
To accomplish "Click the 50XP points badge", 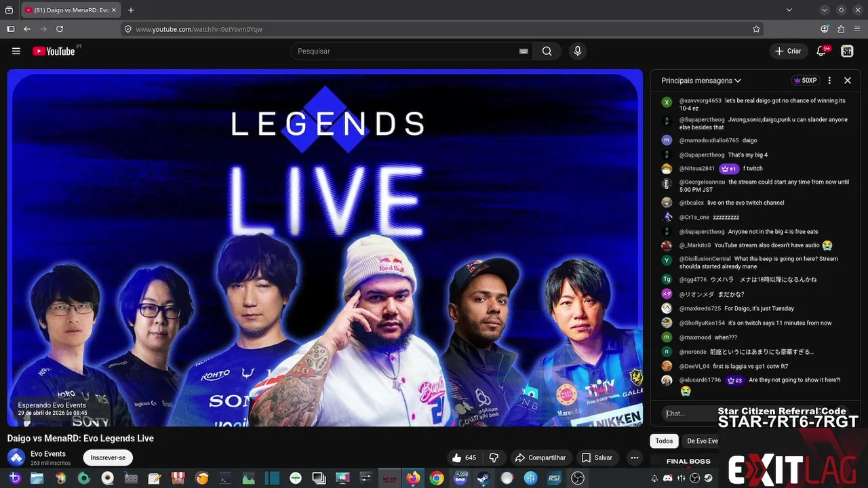I will pos(805,81).
